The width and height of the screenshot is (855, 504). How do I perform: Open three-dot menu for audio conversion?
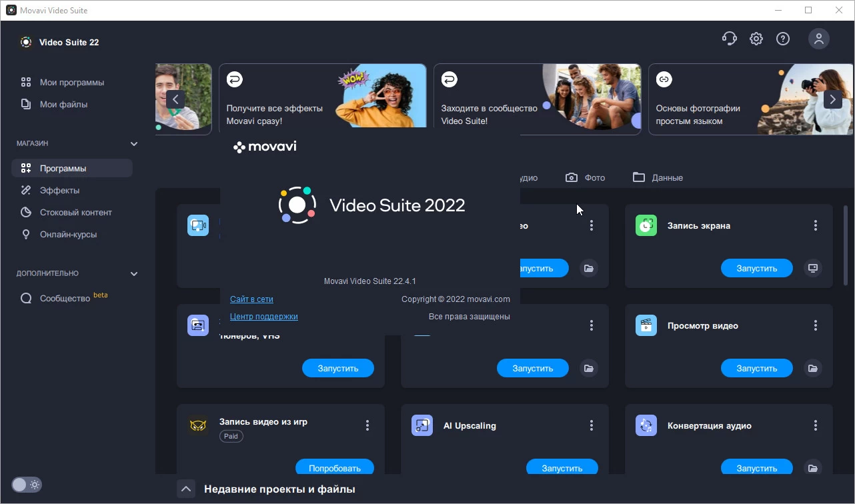coord(815,425)
